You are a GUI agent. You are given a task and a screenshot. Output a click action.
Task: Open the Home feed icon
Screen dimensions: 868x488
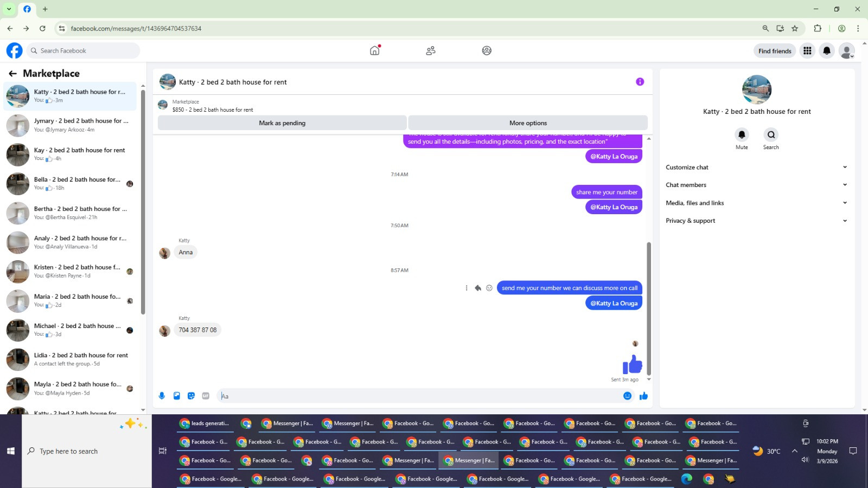(375, 50)
